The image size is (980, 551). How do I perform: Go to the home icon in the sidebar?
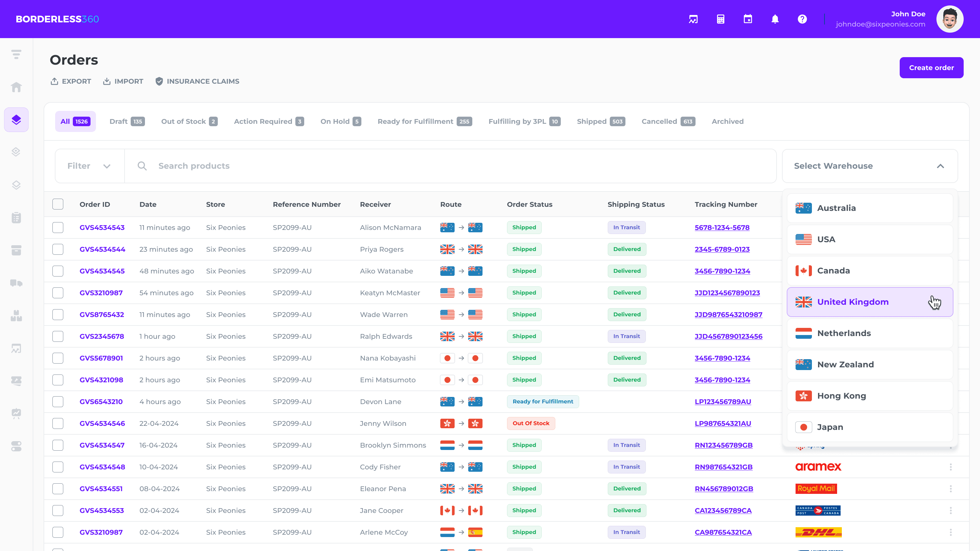pos(16,87)
